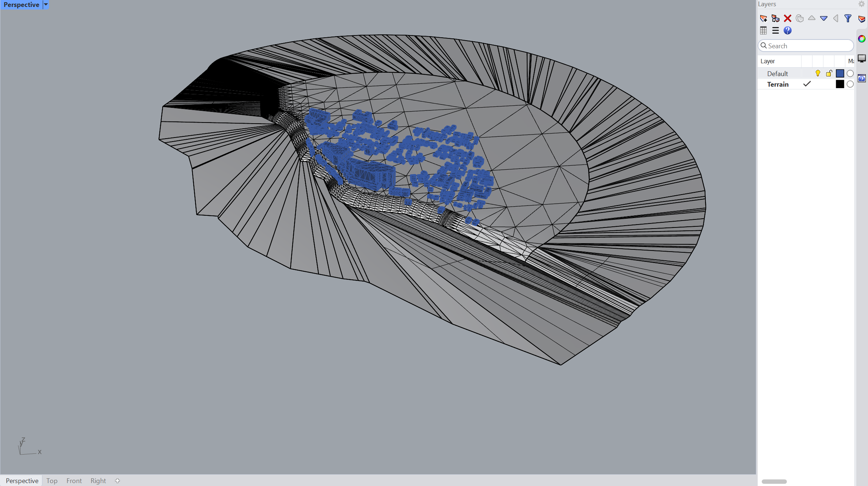Open Default layer blue color swatch
The width and height of the screenshot is (868, 486).
click(x=840, y=74)
